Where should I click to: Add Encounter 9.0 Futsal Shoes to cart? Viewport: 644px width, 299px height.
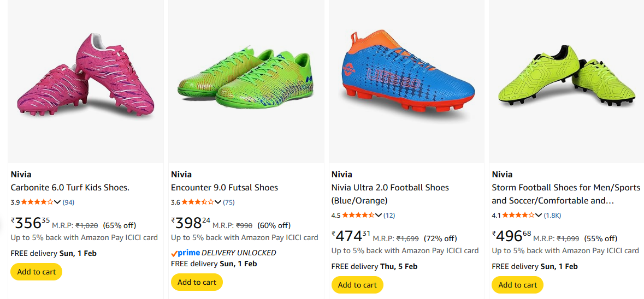[x=197, y=282]
